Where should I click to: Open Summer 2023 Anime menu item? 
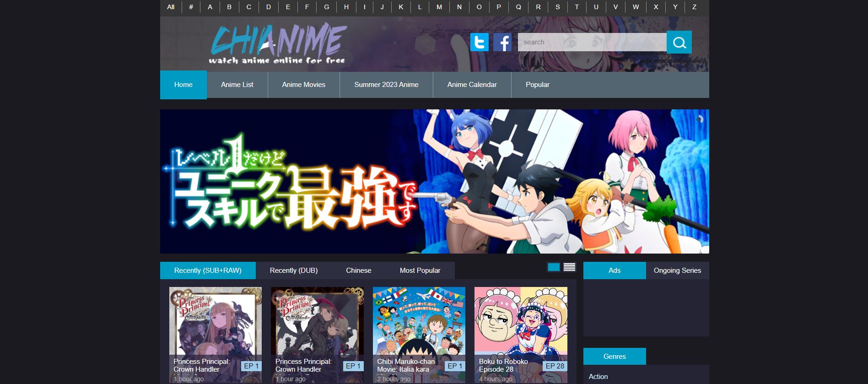[386, 85]
